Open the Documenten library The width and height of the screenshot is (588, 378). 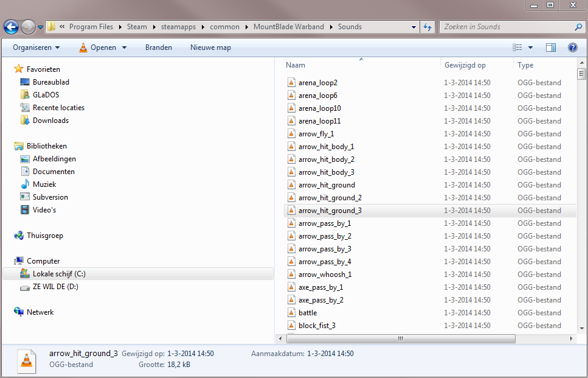tap(47, 172)
